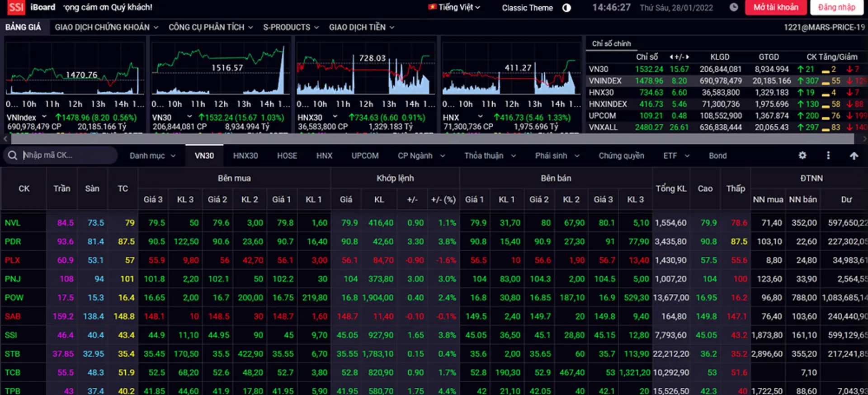Click Mở tài khoản button
Image resolution: width=868 pixels, height=395 pixels.
[776, 7]
